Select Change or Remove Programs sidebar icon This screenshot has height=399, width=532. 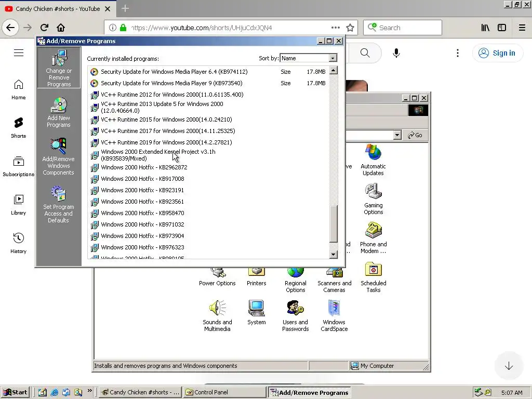pos(59,68)
